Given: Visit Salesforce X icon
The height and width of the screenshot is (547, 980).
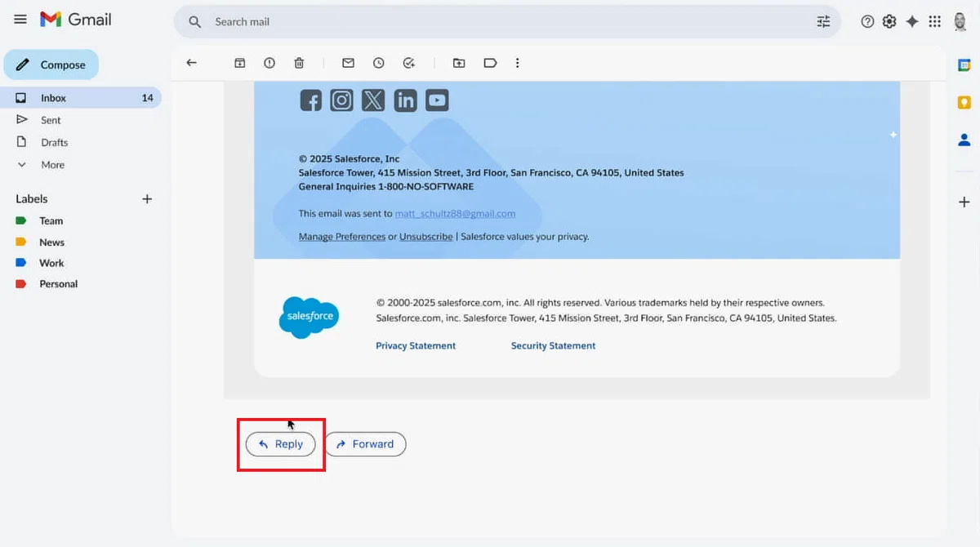Looking at the screenshot, I should [x=373, y=100].
